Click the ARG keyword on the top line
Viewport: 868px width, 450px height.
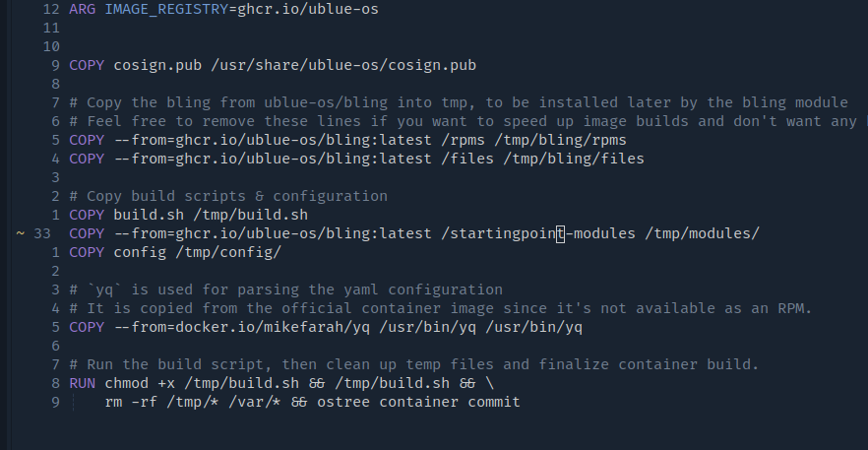[82, 9]
